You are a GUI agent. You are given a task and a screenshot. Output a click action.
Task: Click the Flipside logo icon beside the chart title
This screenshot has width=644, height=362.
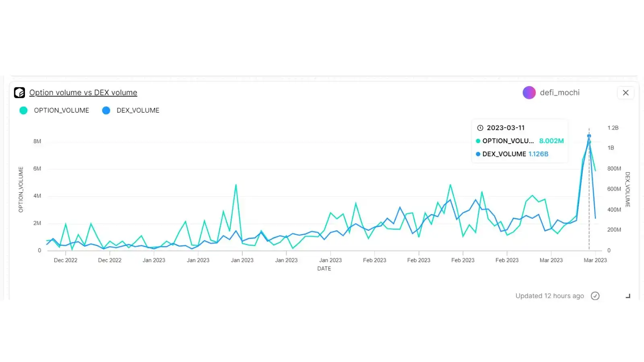tap(19, 93)
